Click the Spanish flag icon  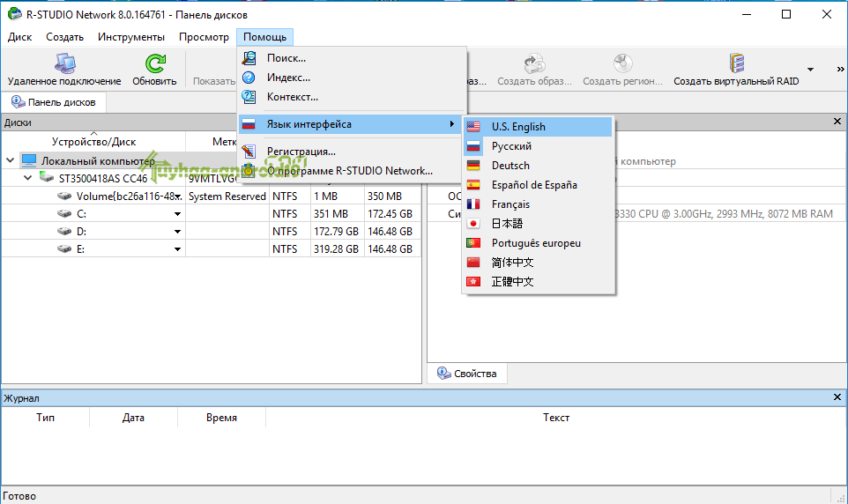[473, 185]
